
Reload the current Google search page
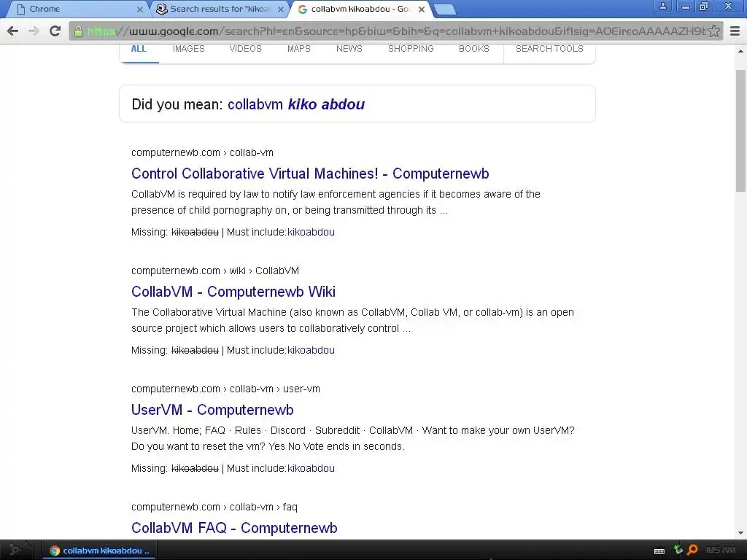coord(55,31)
